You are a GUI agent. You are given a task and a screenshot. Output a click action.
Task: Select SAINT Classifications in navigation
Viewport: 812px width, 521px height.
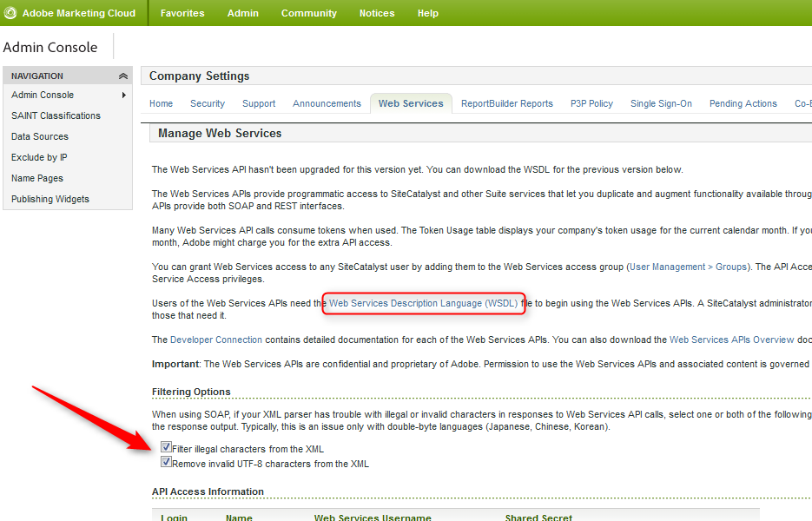pyautogui.click(x=56, y=115)
